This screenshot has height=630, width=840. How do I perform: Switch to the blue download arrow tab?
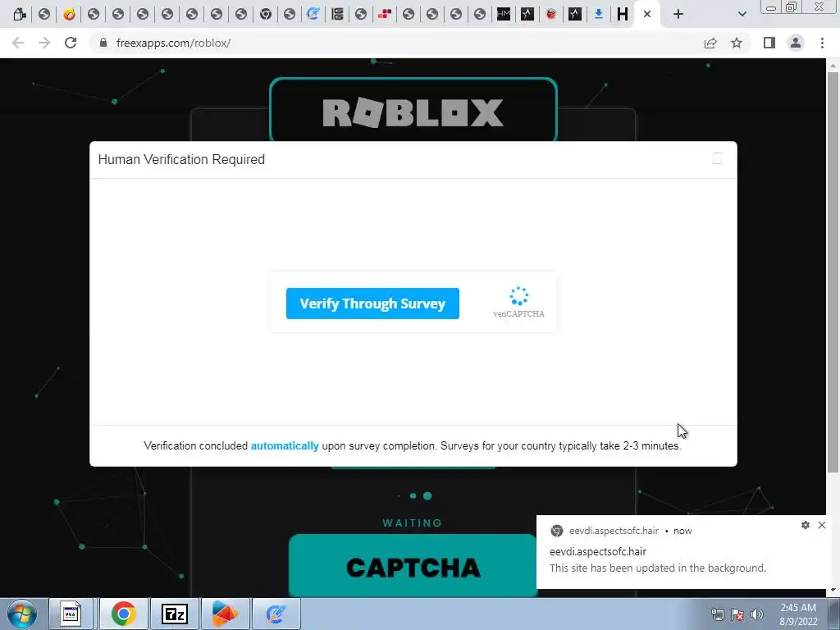[598, 14]
